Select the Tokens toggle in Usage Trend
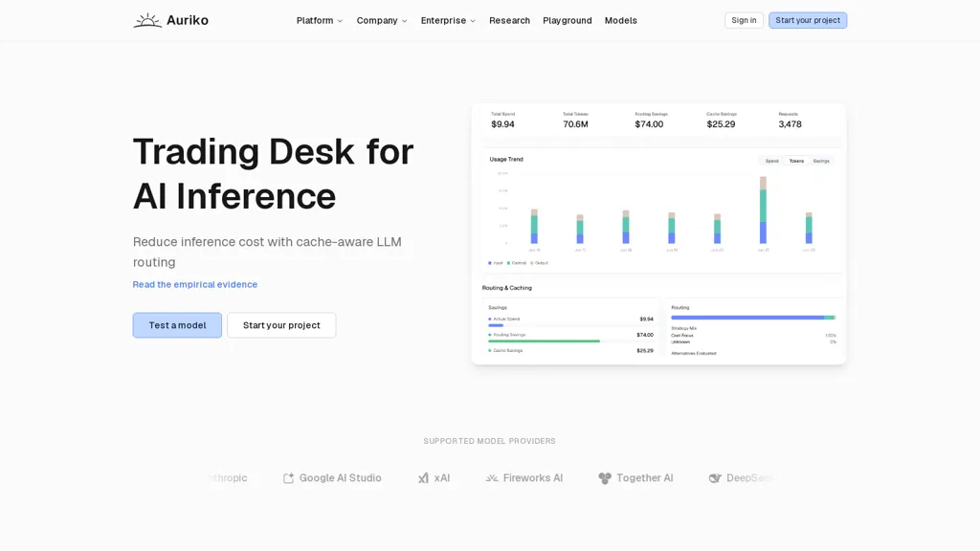This screenshot has height=551, width=980. 796,161
